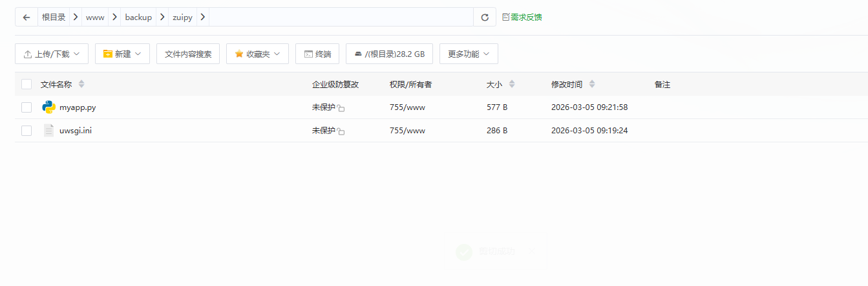Click the 2026-03-05 09:21:58 timestamp
The width and height of the screenshot is (868, 286).
(x=589, y=107)
